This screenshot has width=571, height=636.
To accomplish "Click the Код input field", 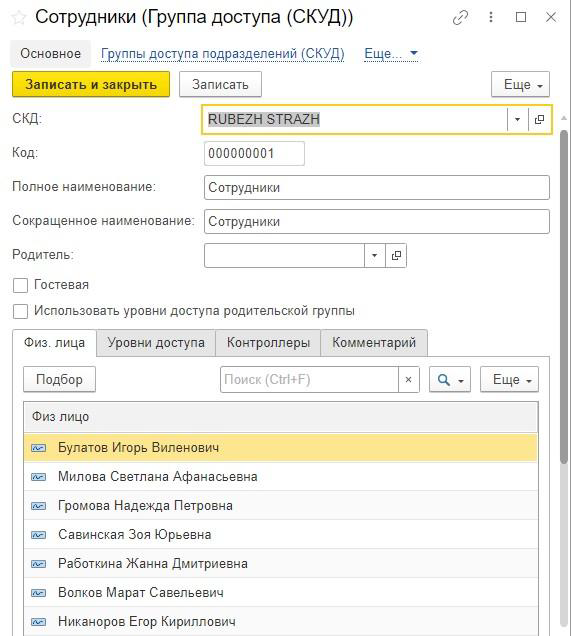I will [x=254, y=154].
